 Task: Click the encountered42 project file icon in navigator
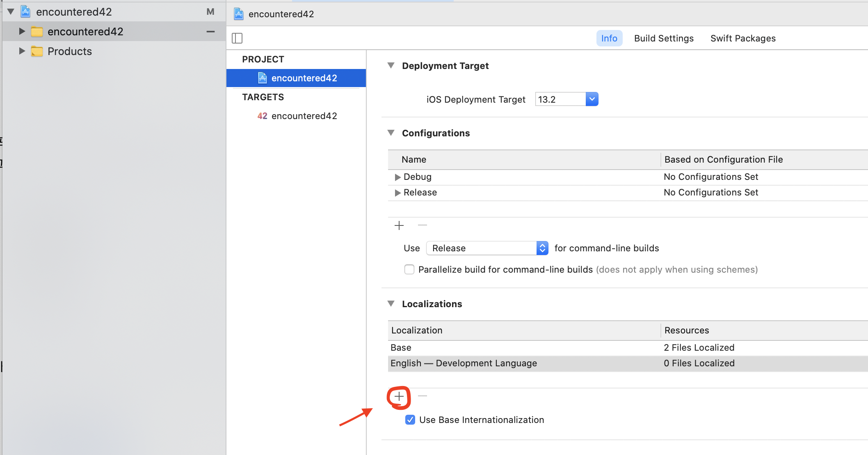coord(25,12)
